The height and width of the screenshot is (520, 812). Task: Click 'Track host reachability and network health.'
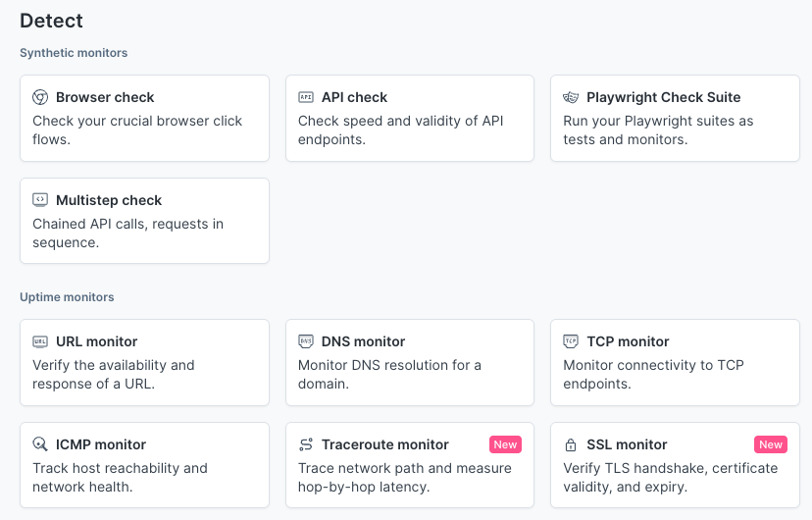[120, 478]
